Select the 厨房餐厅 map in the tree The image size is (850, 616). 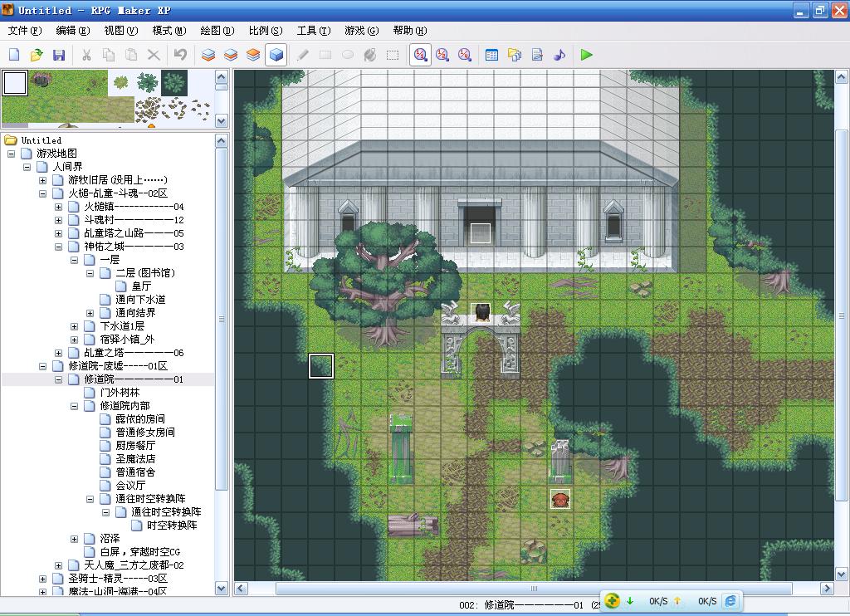coord(135,446)
